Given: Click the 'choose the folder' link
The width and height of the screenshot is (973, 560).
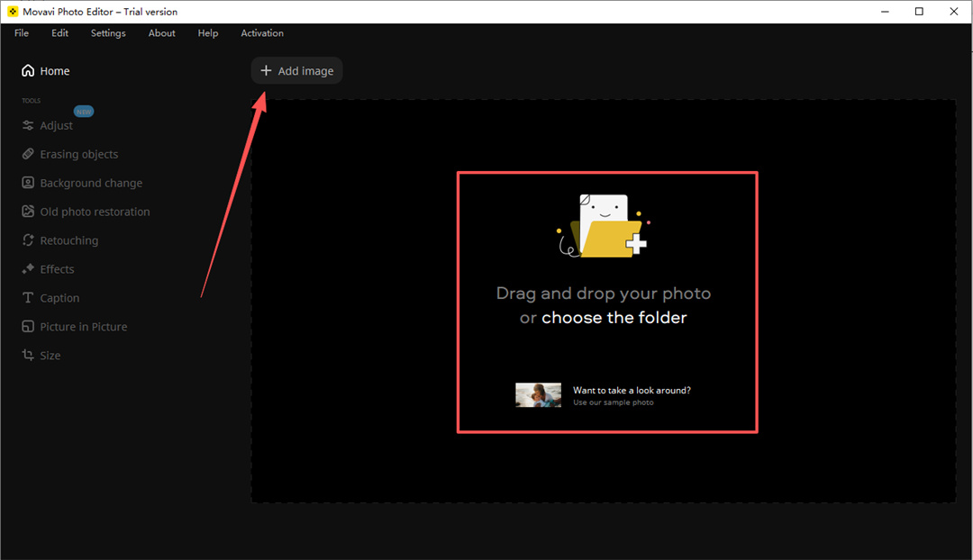Looking at the screenshot, I should tap(614, 318).
